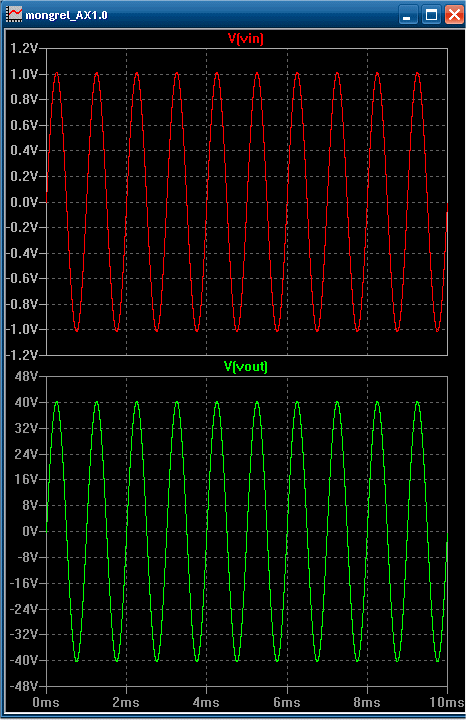Click the 2ms time axis label
This screenshot has width=466, height=721.
[x=126, y=702]
